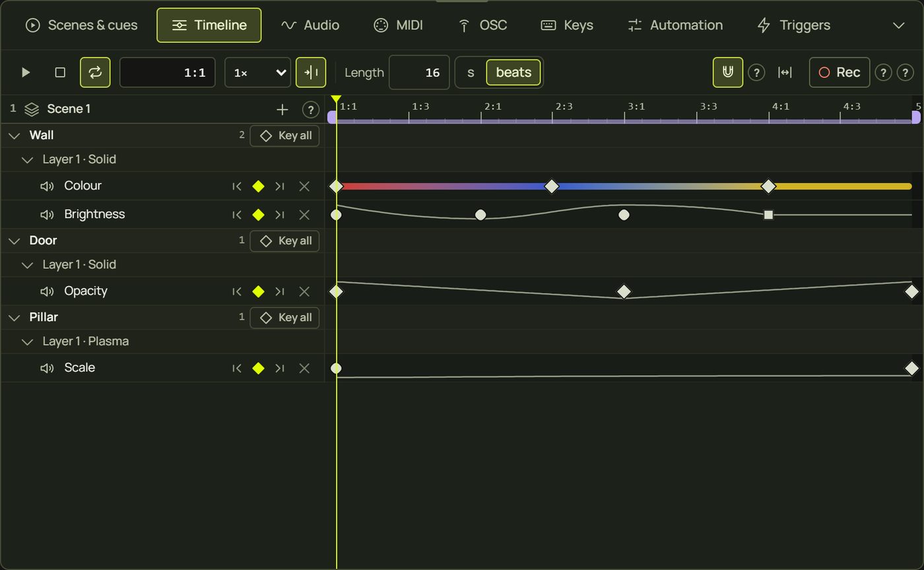Select the s (seconds) length unit
Image resolution: width=924 pixels, height=570 pixels.
click(x=471, y=73)
